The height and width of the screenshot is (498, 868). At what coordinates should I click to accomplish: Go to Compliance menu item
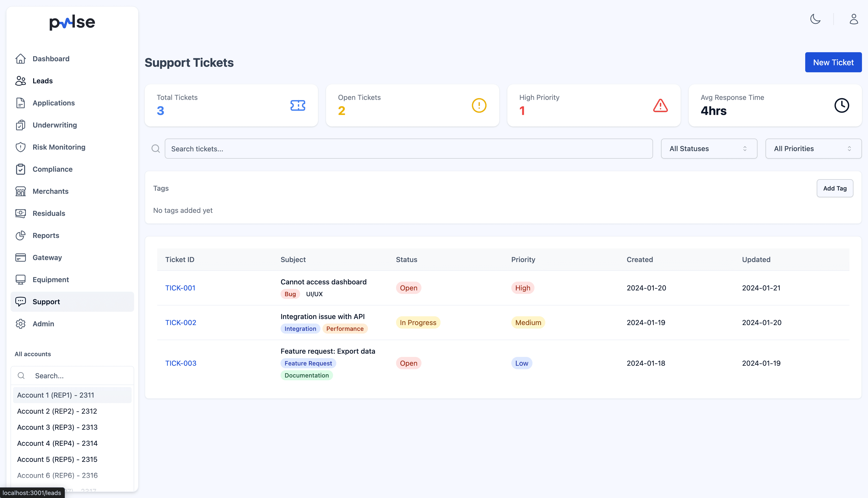coord(52,169)
